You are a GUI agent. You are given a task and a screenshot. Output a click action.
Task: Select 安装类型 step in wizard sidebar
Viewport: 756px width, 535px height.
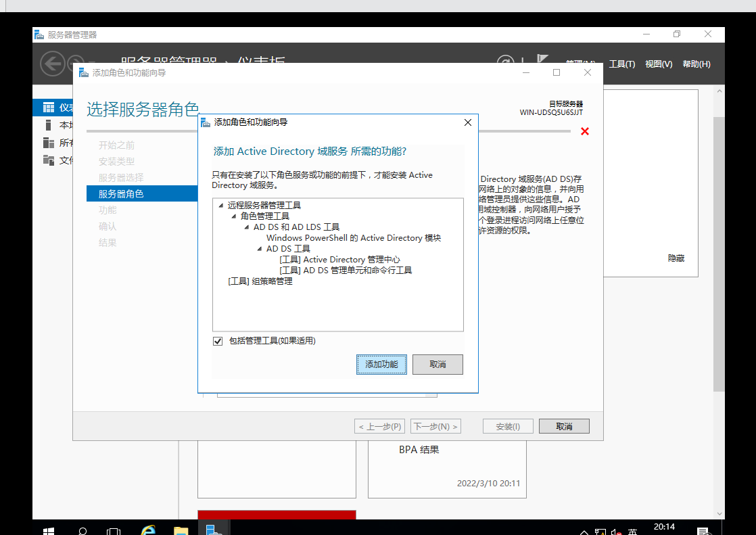tap(116, 162)
